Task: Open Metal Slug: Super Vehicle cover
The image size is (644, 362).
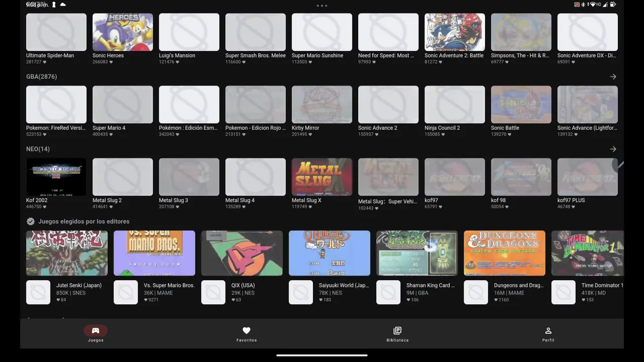Action: pyautogui.click(x=388, y=177)
